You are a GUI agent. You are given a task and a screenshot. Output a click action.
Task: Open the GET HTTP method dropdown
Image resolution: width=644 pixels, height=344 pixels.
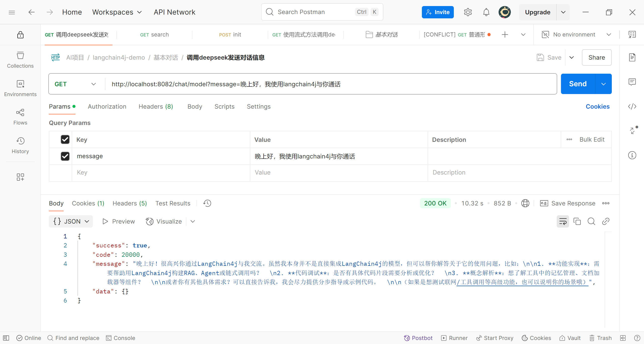pyautogui.click(x=75, y=84)
